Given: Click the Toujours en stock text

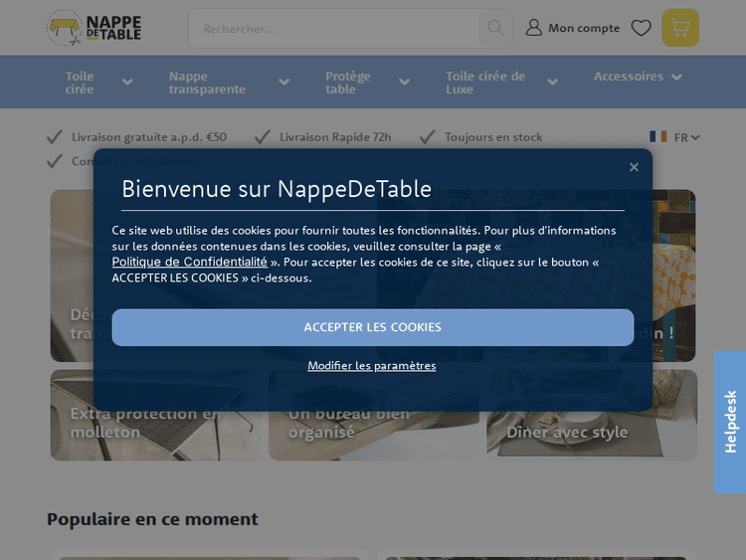Looking at the screenshot, I should (493, 137).
